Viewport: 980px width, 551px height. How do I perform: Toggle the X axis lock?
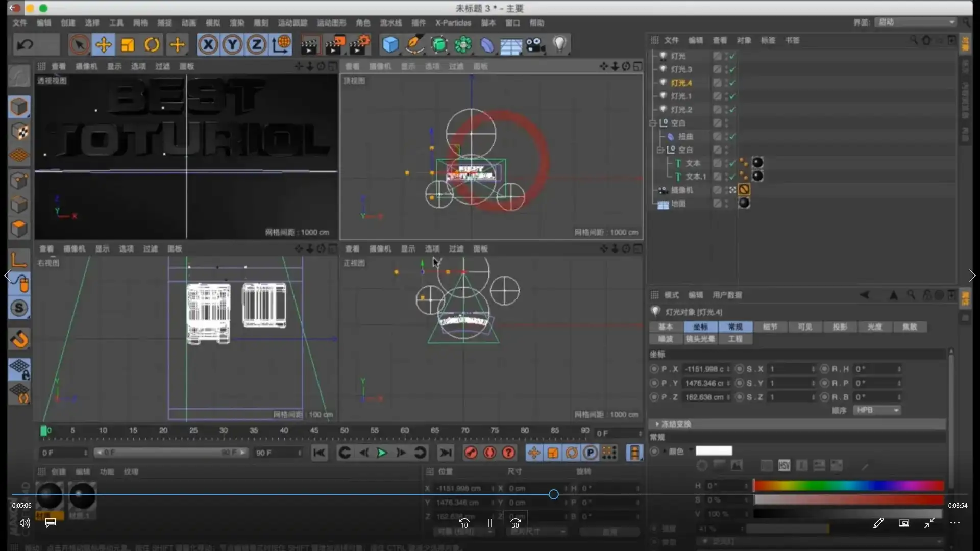208,45
